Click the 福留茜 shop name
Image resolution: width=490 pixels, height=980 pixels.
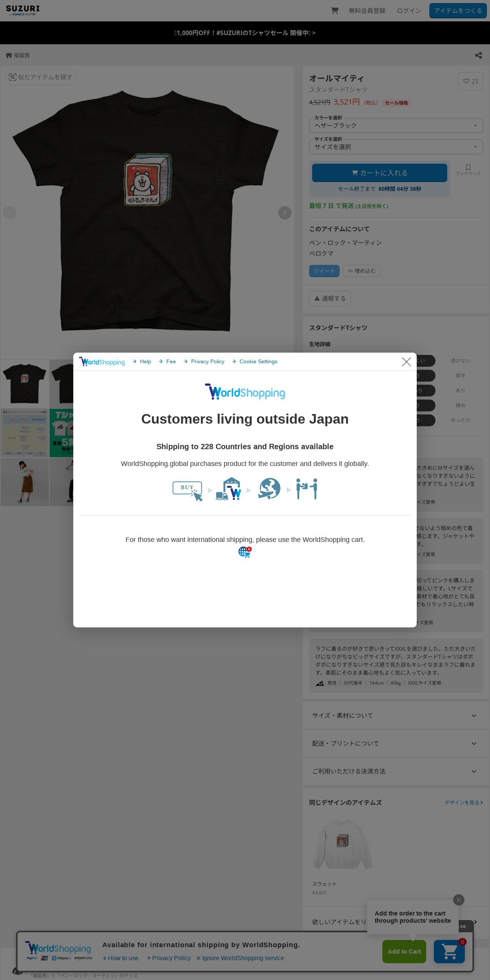pos(22,55)
